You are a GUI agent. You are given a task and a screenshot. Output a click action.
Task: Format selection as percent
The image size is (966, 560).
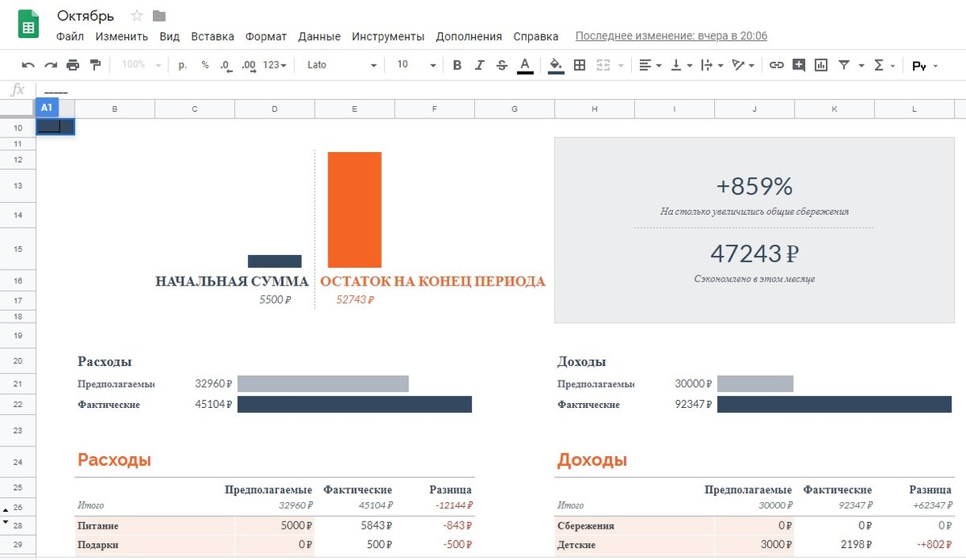click(x=205, y=65)
